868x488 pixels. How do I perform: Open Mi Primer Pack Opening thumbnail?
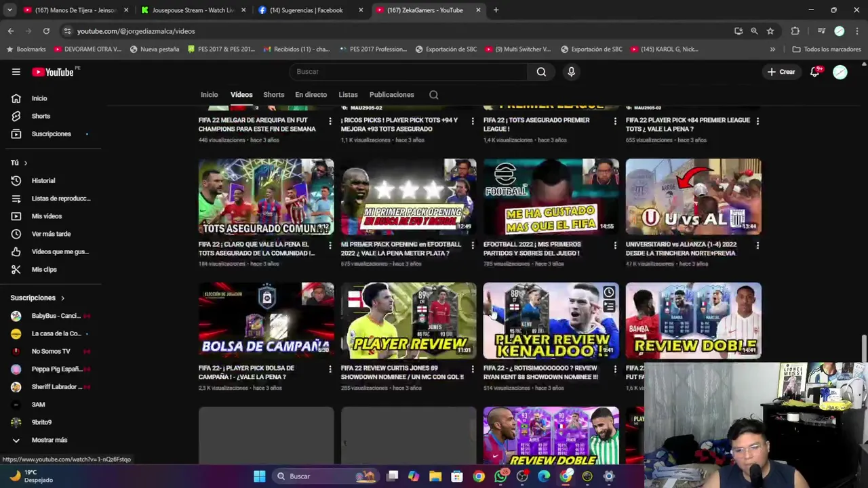[x=408, y=197]
